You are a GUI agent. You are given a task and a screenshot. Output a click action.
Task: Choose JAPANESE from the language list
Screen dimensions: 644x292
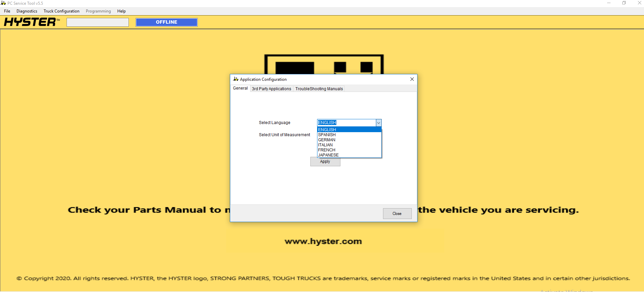[x=349, y=155]
